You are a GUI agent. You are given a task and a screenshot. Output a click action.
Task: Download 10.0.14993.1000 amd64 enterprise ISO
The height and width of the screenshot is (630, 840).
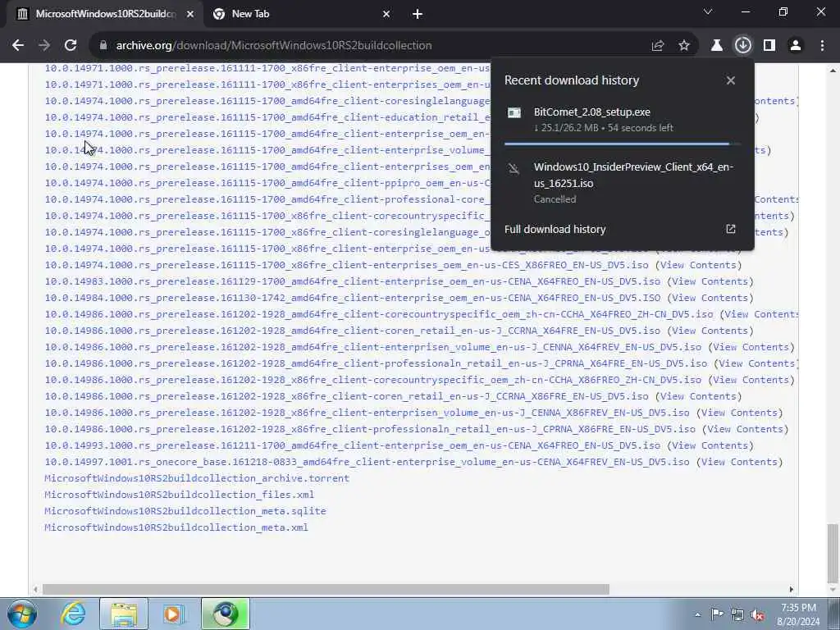click(353, 445)
